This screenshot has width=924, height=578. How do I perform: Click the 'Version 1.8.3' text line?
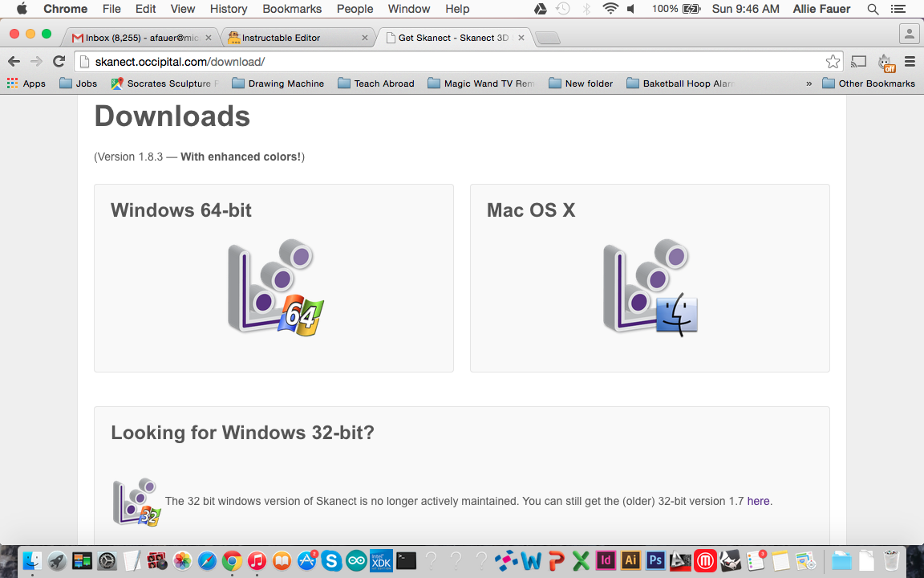tap(199, 157)
